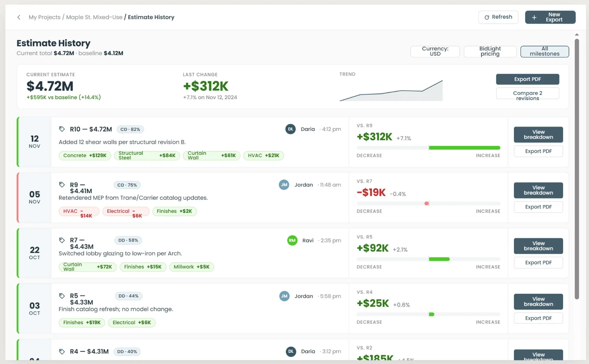Select the Curtain Wall +$72K chip
The width and height of the screenshot is (589, 364).
[88, 267]
